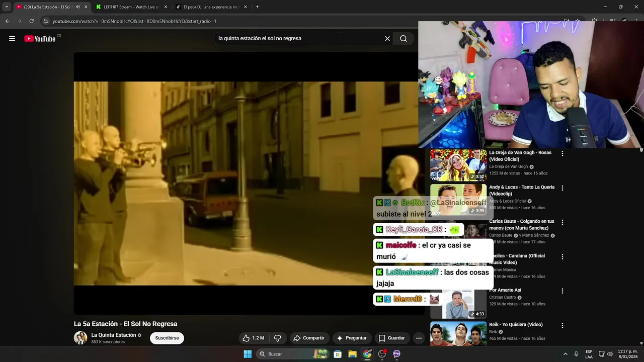Click the 883 K suscriptores text

[x=108, y=342]
